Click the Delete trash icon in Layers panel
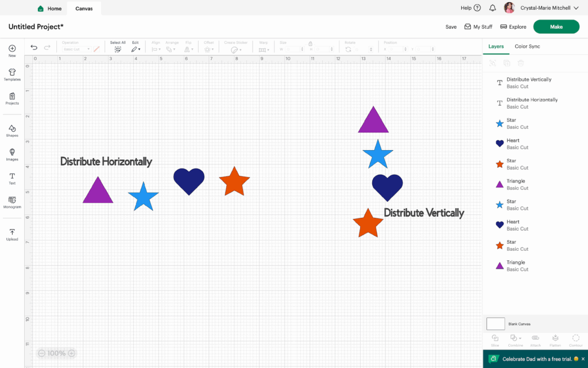This screenshot has height=368, width=588. [520, 63]
